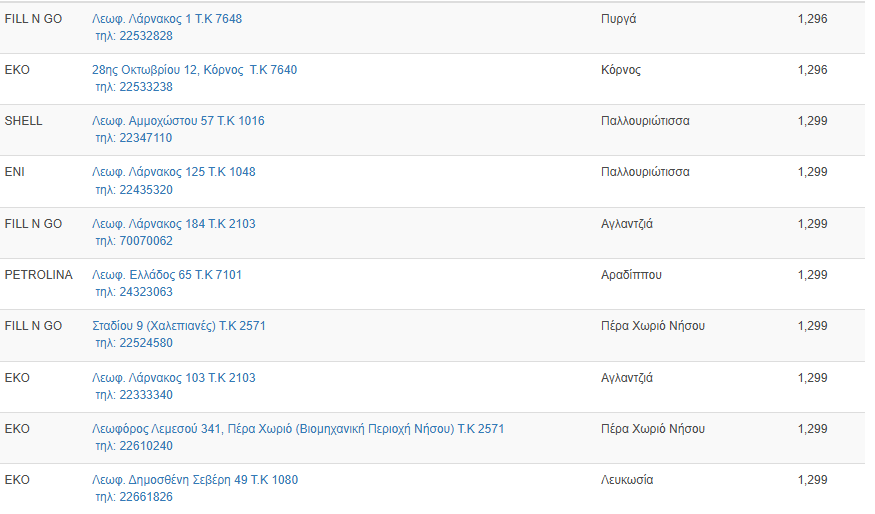This screenshot has width=875, height=514.
Task: Click phone number 22435320
Action: (134, 190)
